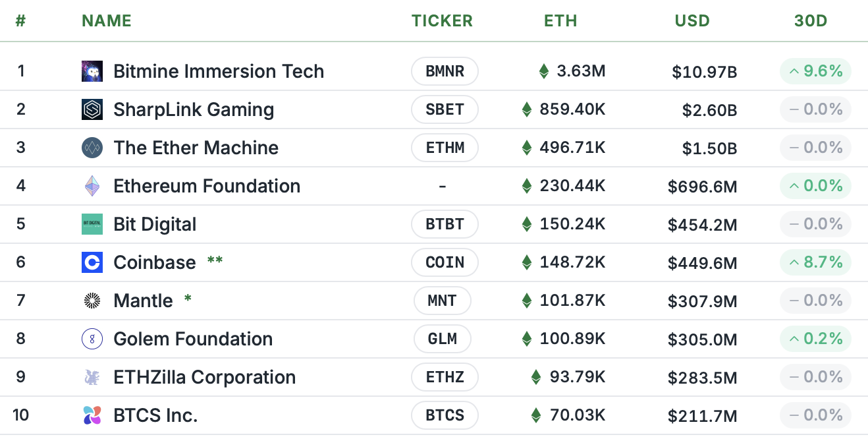The height and width of the screenshot is (439, 868).
Task: Click the gray 0.0% chip for Bit Digital
Action: click(815, 224)
